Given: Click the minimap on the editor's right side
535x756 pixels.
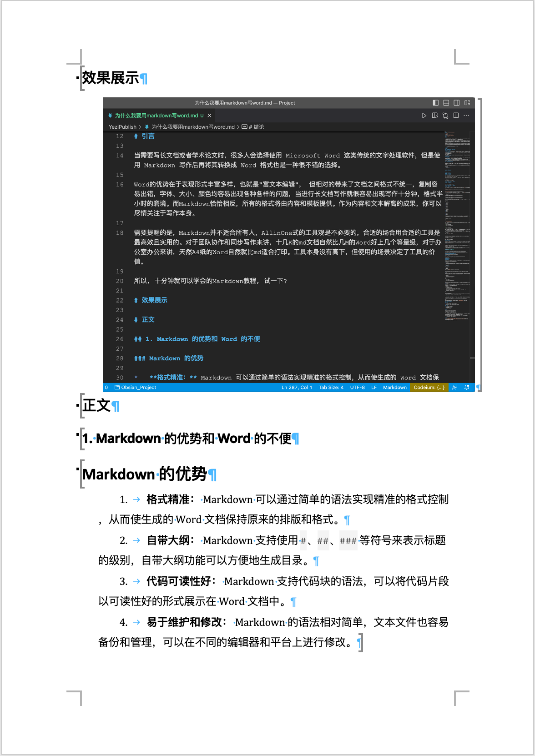Looking at the screenshot, I should (457, 227).
